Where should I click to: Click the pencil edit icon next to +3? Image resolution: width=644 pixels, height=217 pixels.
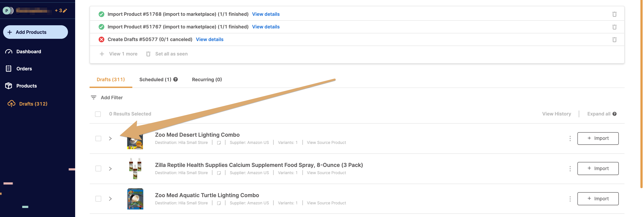[65, 11]
